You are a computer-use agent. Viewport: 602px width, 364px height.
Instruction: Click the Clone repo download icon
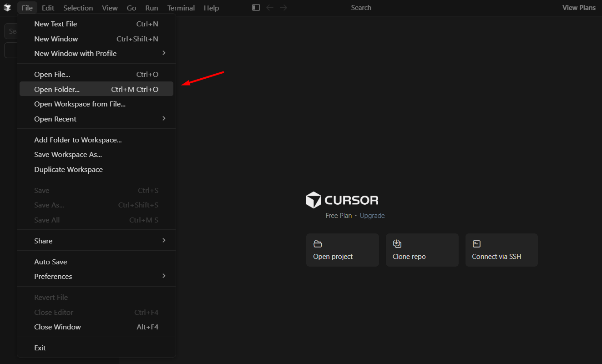(x=397, y=244)
